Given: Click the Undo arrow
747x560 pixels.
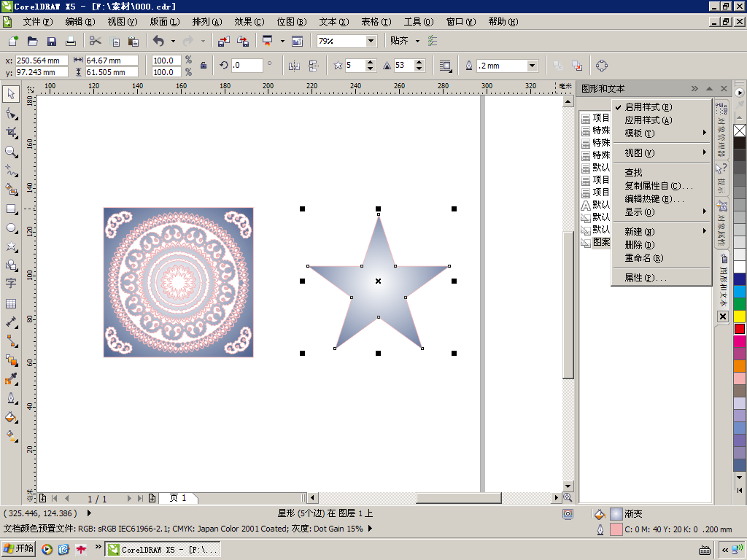Looking at the screenshot, I should pos(158,41).
